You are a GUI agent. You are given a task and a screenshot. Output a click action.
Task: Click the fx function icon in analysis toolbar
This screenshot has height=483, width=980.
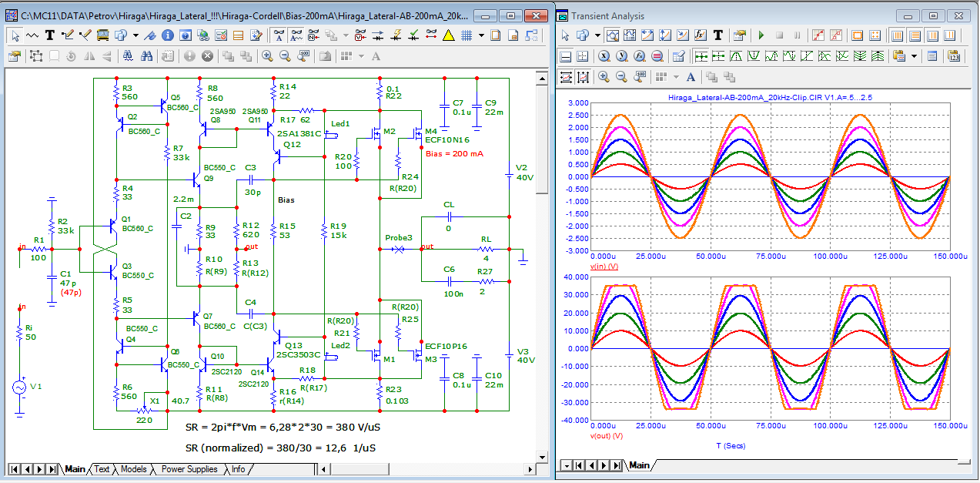[x=701, y=35]
